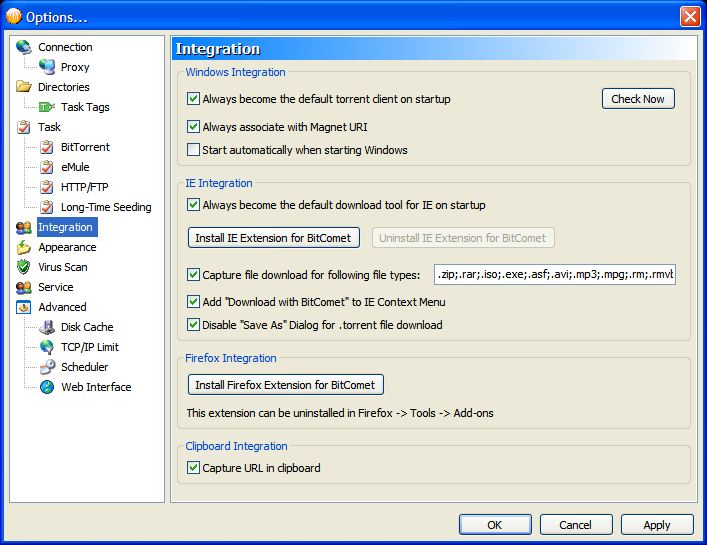Viewport: 707px width, 545px height.
Task: Click the BitComet icon in title bar
Action: (14, 17)
